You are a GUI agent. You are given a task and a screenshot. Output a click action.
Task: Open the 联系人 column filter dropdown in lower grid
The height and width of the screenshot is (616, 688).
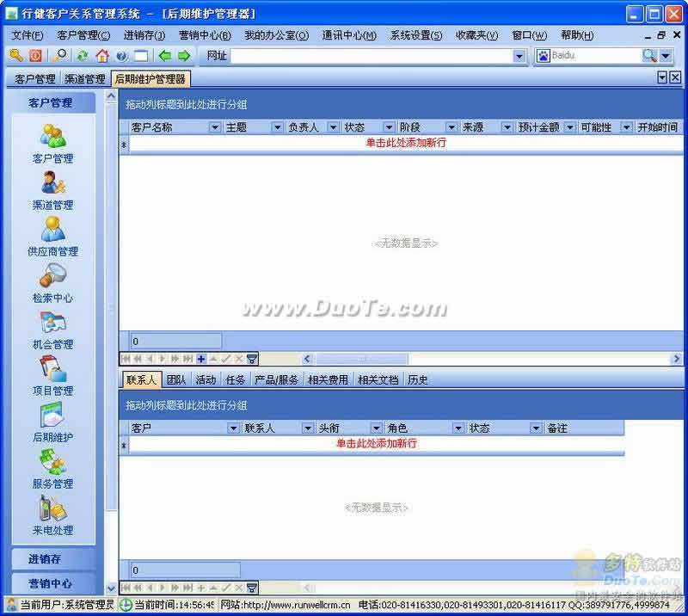tap(308, 428)
